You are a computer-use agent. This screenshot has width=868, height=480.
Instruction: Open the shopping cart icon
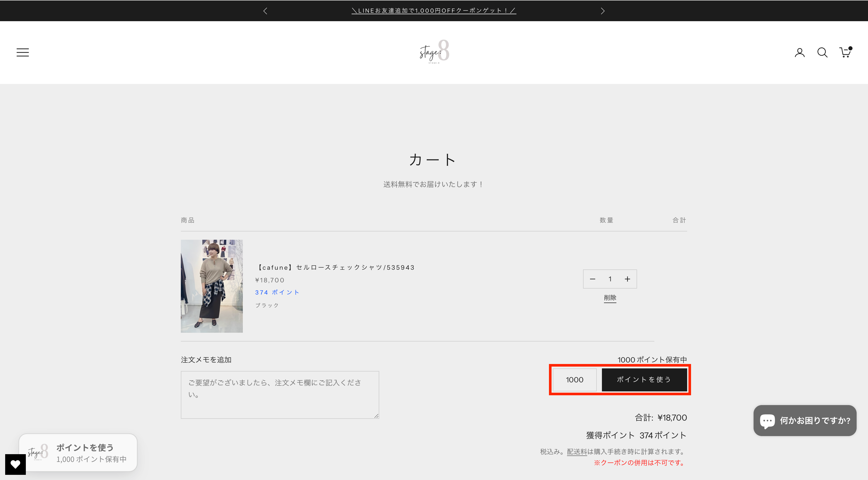point(845,53)
